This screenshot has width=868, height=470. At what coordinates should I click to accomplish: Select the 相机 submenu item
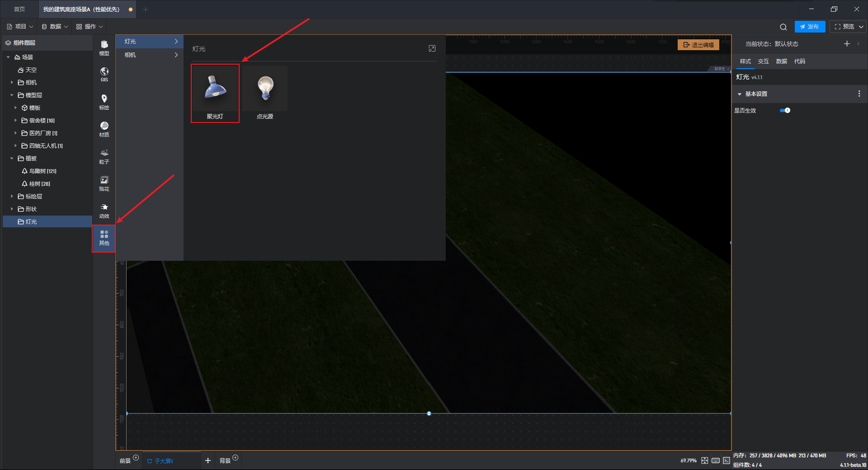pos(150,55)
